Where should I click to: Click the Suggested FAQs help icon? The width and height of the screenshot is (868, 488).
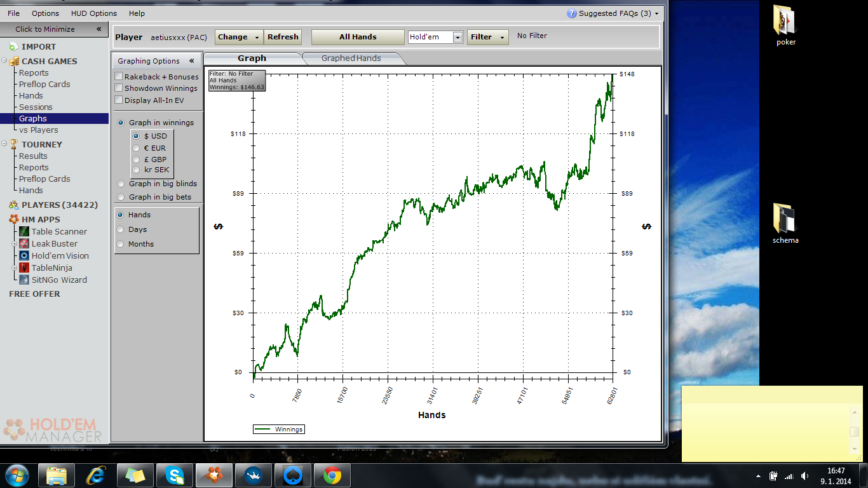point(572,13)
